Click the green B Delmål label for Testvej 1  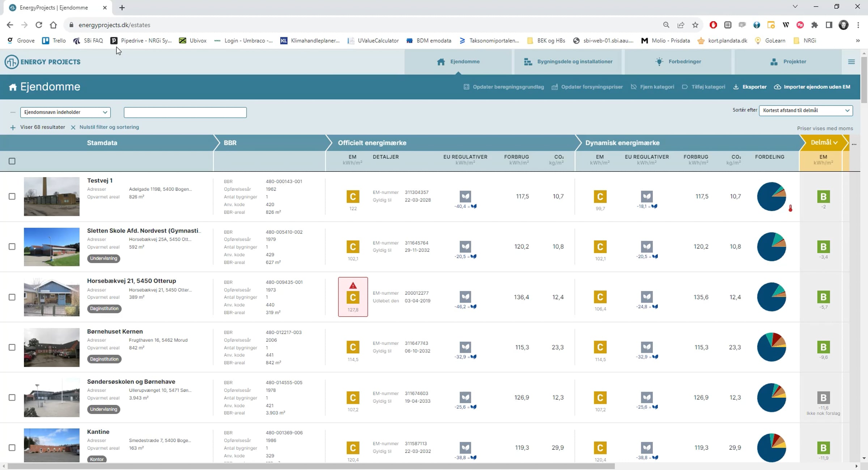(x=823, y=197)
